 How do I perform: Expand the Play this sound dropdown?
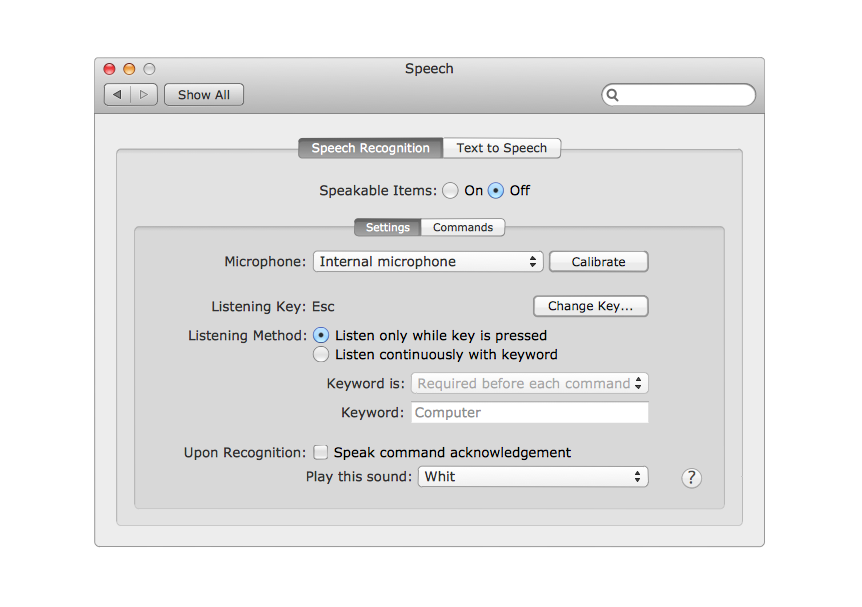(x=533, y=477)
